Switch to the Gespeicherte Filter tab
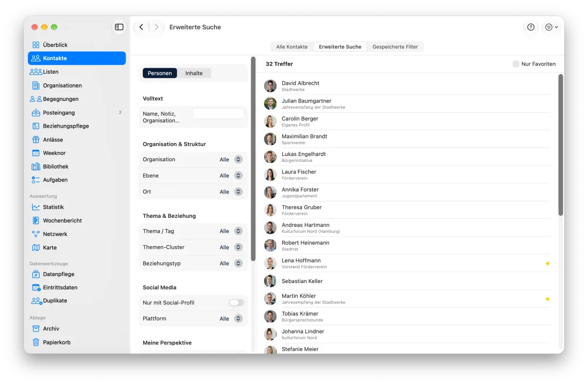The image size is (588, 385). [395, 47]
